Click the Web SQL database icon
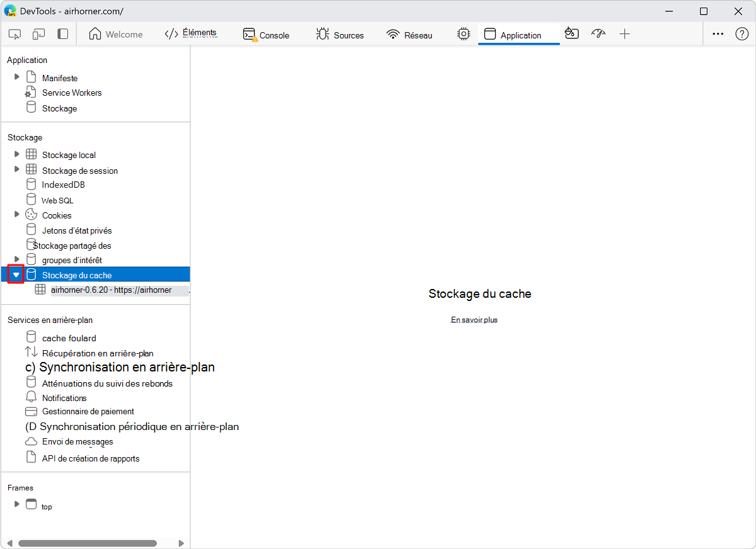This screenshot has width=756, height=549. click(x=31, y=200)
